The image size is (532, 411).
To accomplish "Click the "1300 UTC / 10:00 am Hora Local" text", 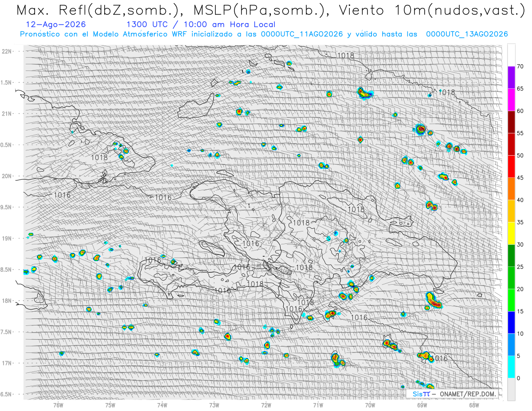I will tap(201, 25).
